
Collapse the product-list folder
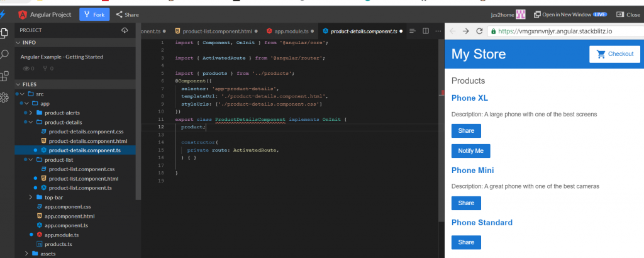click(x=31, y=160)
